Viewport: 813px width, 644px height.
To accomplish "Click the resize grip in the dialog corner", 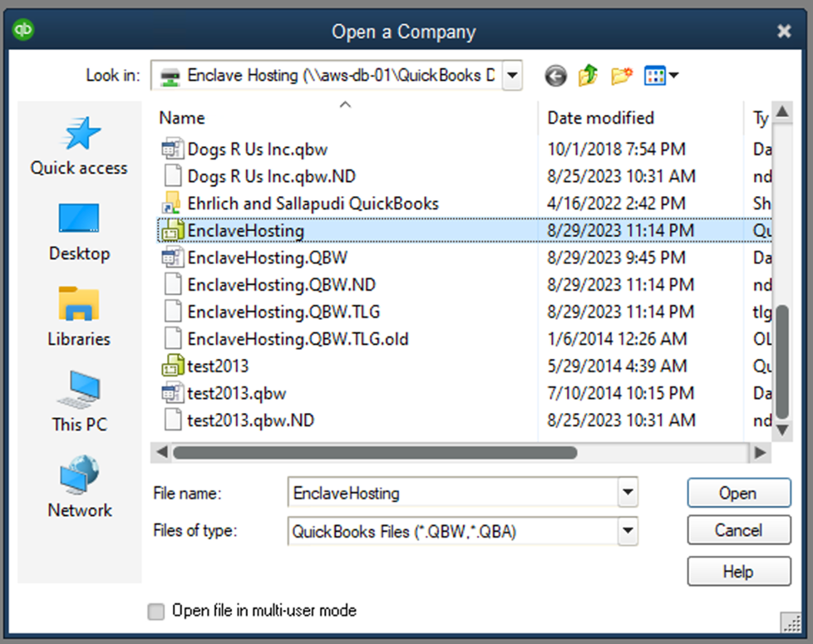I will click(x=791, y=623).
